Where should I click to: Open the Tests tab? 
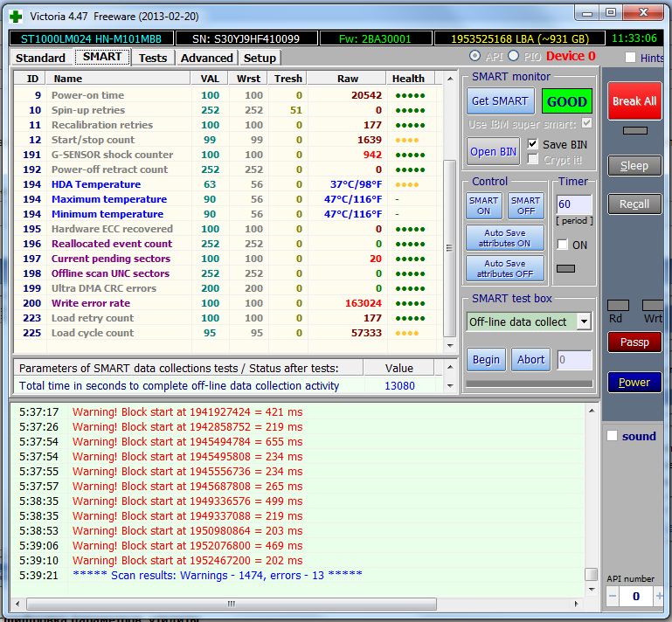point(152,58)
